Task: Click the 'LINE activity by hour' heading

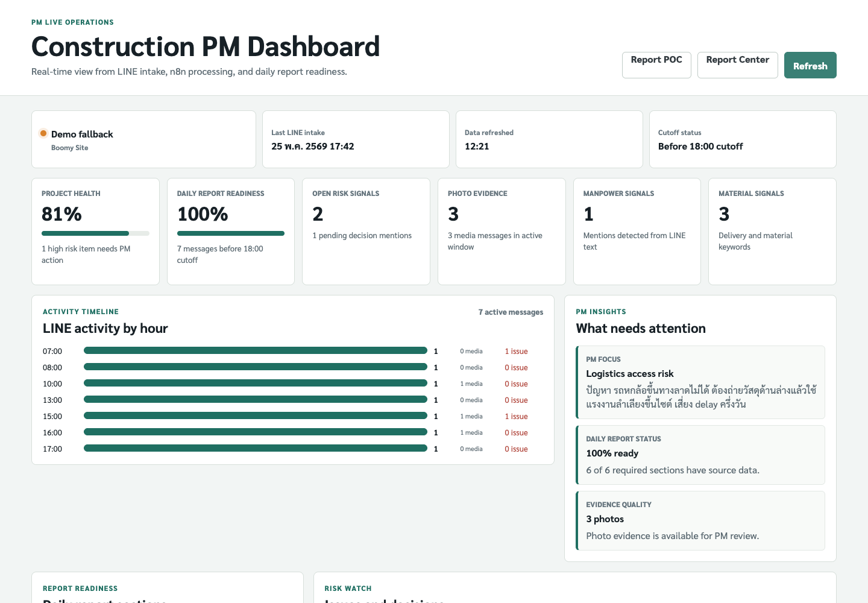Action: point(105,329)
